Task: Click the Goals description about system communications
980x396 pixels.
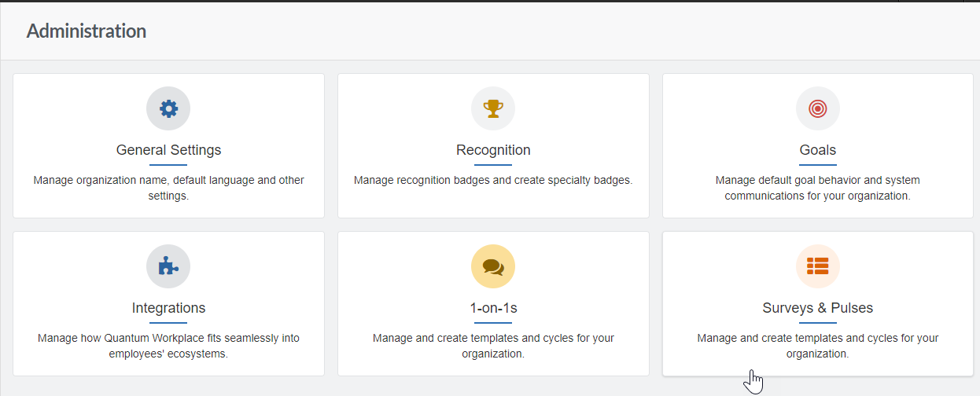Action: [818, 188]
